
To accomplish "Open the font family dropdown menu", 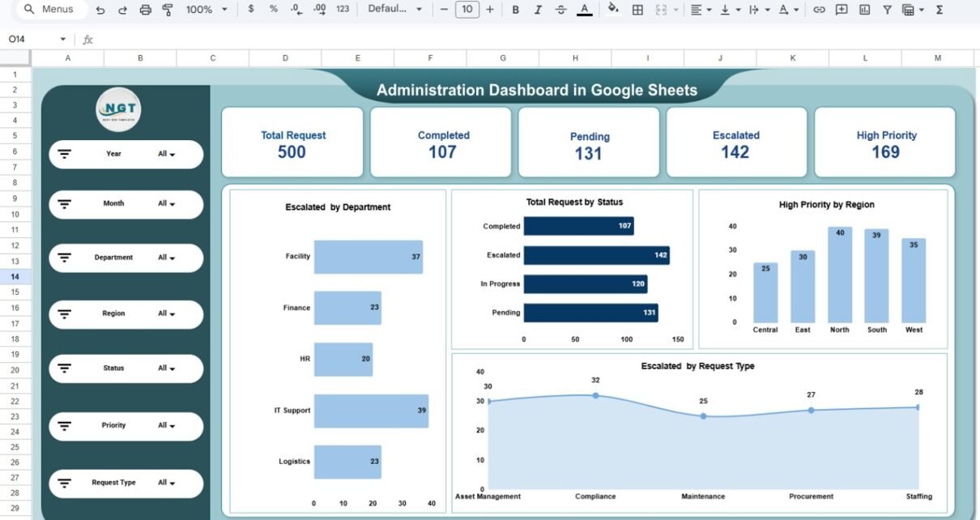I will click(394, 10).
